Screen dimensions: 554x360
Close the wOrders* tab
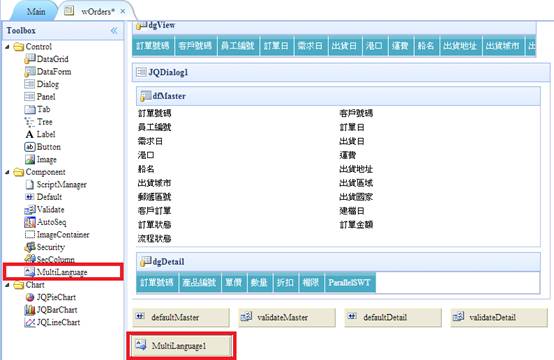pos(123,11)
